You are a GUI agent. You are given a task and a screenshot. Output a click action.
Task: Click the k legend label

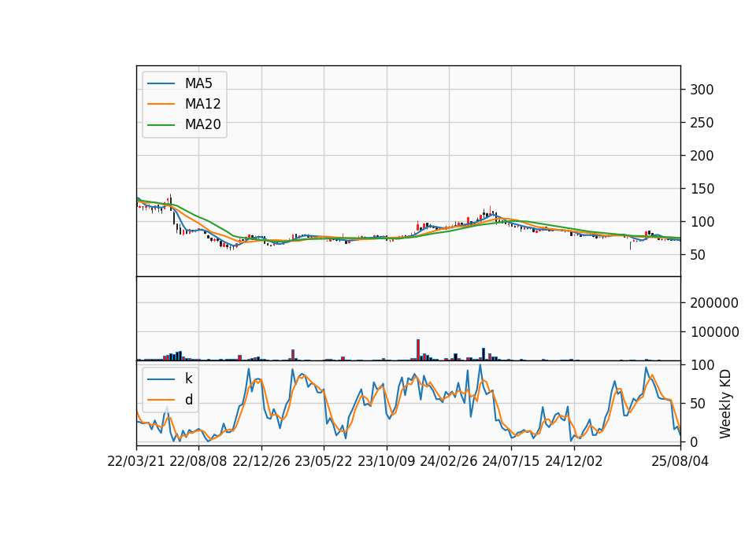188,379
